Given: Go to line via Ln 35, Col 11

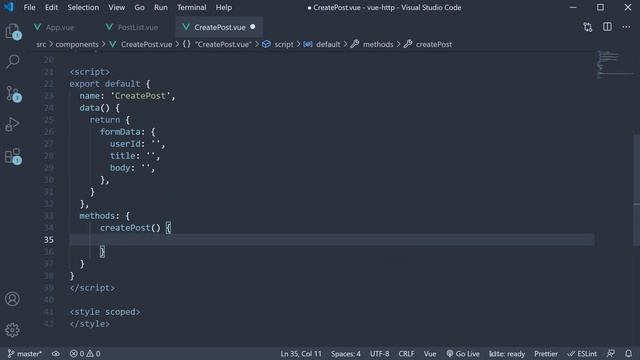Looking at the screenshot, I should (x=301, y=354).
